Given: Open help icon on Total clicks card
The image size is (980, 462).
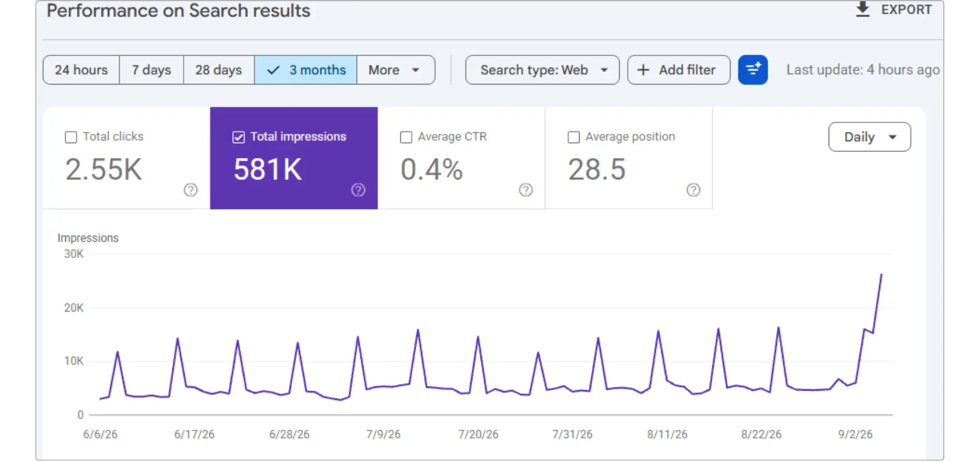Looking at the screenshot, I should [x=190, y=190].
